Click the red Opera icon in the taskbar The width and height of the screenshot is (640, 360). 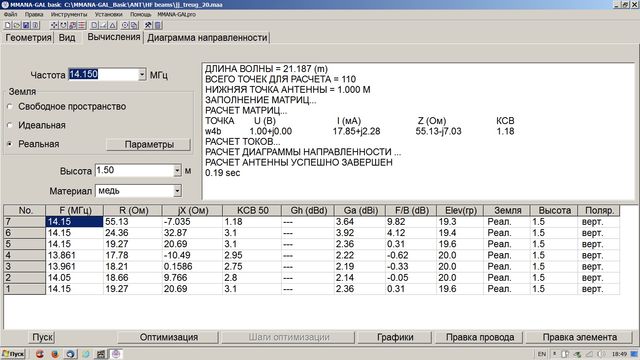(40, 354)
